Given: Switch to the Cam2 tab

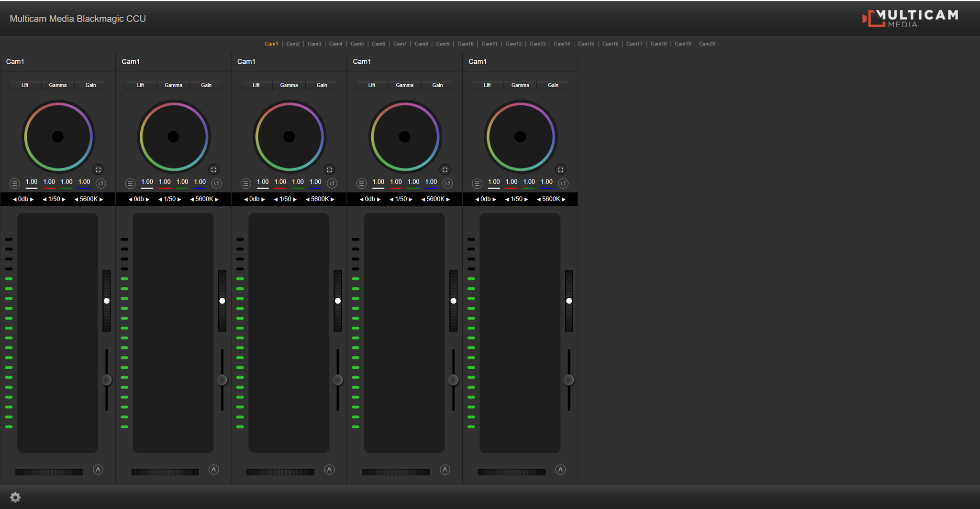Looking at the screenshot, I should coord(293,44).
